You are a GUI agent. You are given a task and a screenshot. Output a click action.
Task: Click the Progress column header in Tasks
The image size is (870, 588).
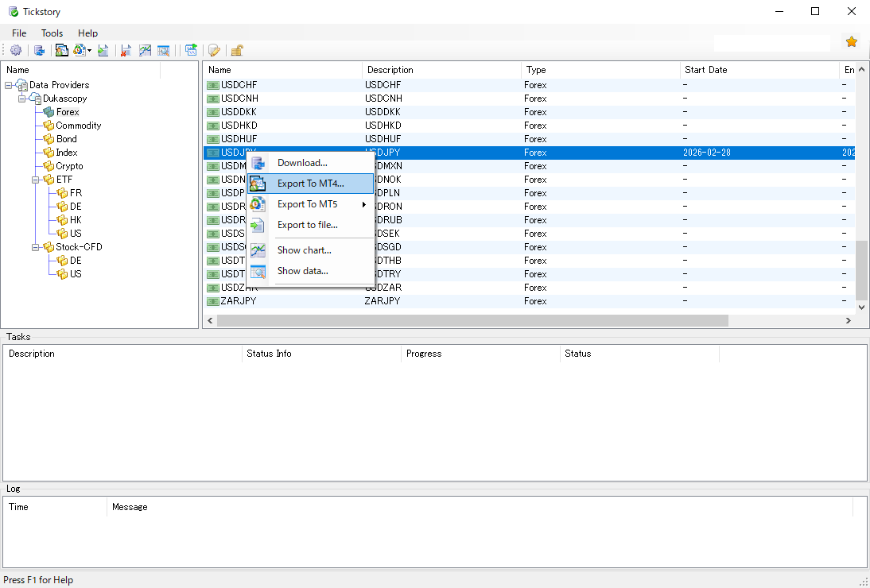coord(480,354)
